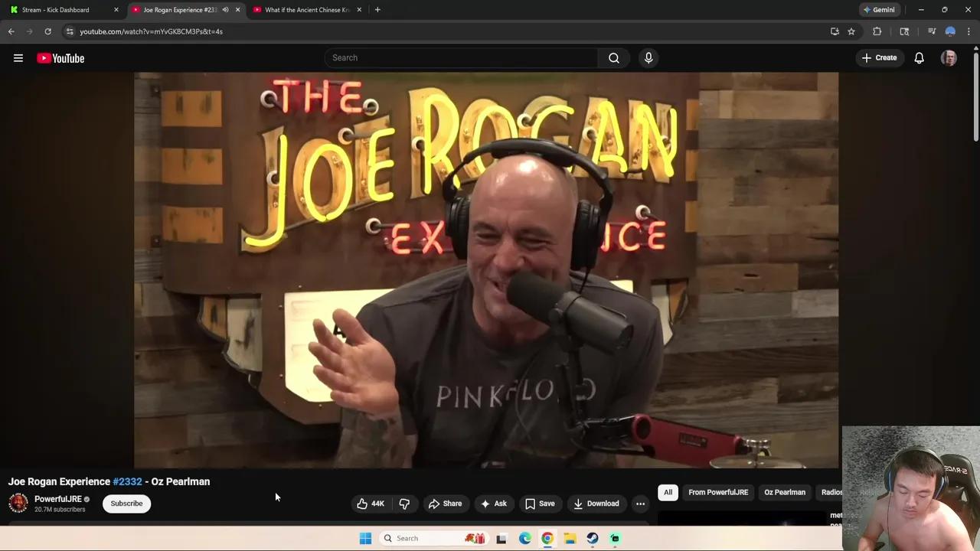980x551 pixels.
Task: Open Chrome extensions puzzle icon
Action: pos(877,31)
